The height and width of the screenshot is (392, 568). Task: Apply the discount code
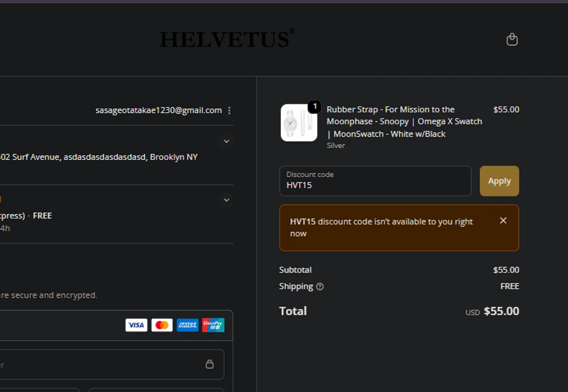pyautogui.click(x=499, y=181)
